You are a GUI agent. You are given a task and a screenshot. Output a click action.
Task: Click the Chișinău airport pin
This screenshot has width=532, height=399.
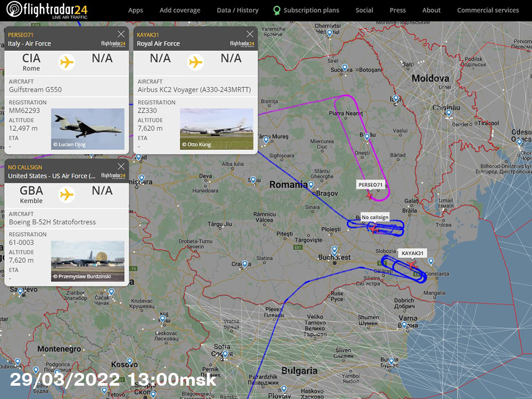pos(448,113)
